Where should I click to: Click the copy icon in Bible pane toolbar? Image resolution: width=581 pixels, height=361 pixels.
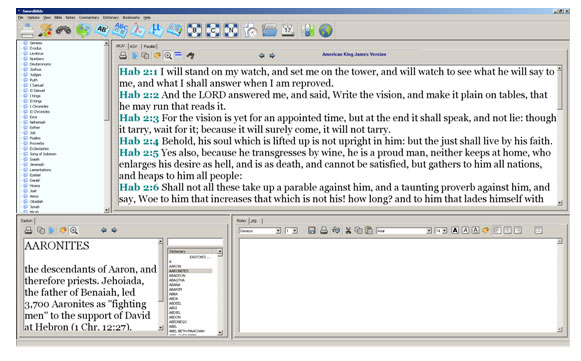[145, 56]
